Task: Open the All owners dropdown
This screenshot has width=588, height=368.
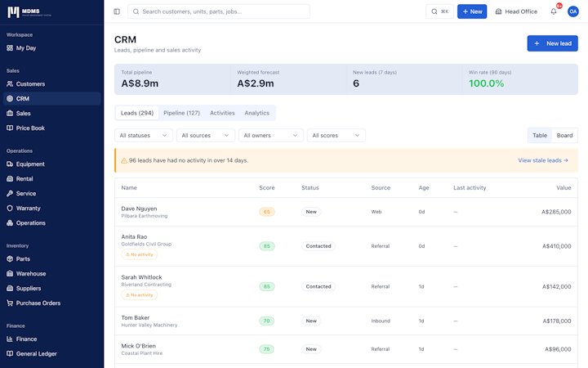Action: point(271,136)
